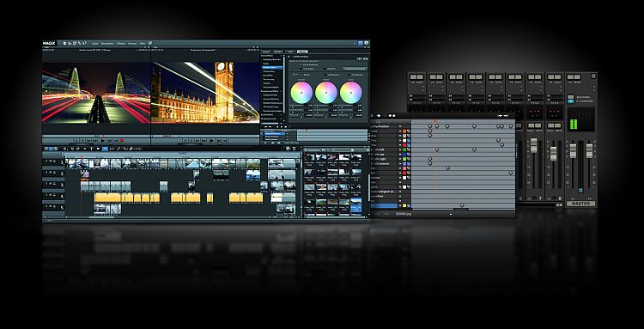644x329 pixels.
Task: Toggle the cyan surround button on master channel
Action: tap(570, 101)
